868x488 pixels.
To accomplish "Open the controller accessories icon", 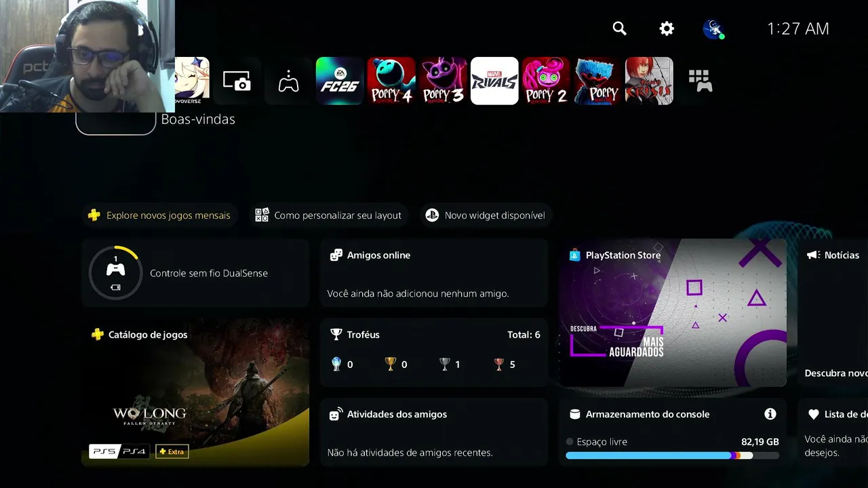I will 288,81.
